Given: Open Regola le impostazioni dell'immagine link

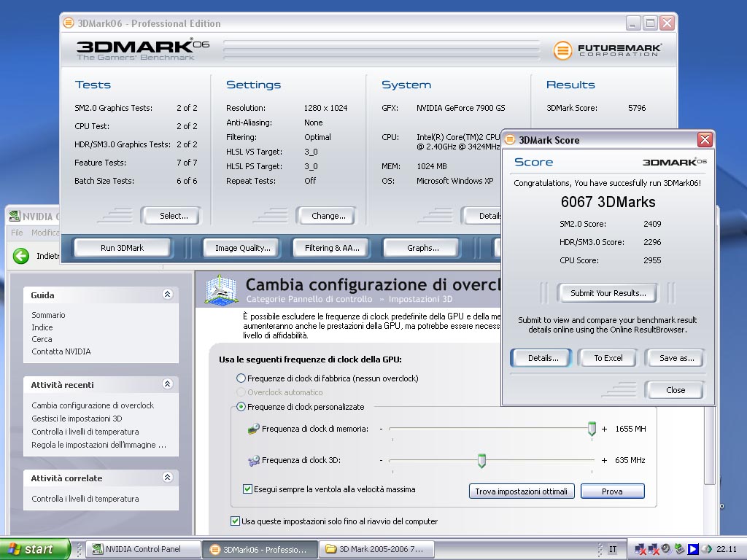Looking at the screenshot, I should 98,445.
